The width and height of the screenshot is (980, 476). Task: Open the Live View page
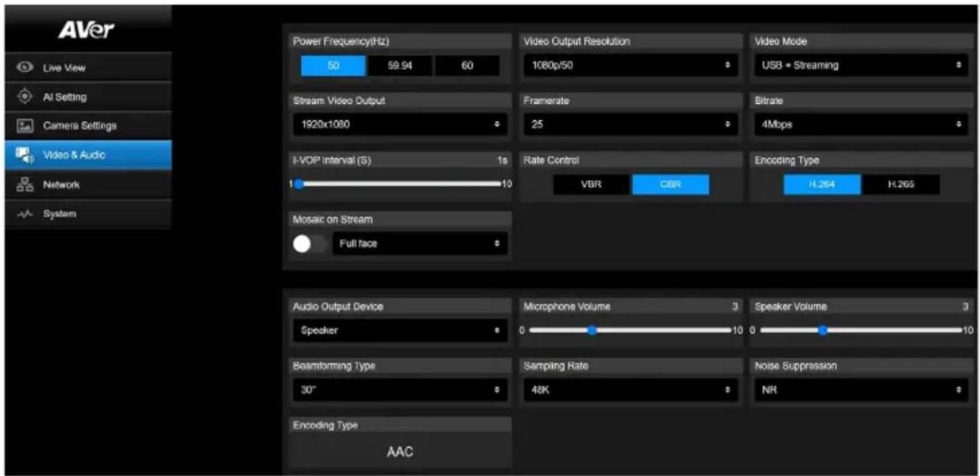point(88,67)
